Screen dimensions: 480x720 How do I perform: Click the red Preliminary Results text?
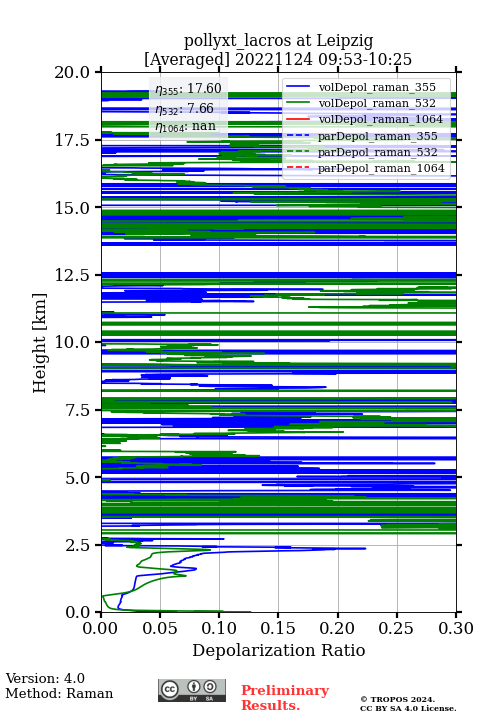tap(285, 697)
